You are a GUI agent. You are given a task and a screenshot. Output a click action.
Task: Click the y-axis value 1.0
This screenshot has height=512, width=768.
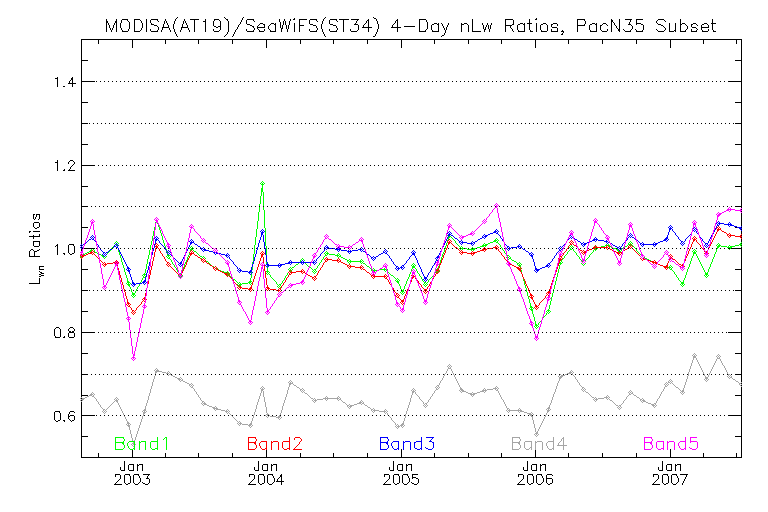pos(65,249)
